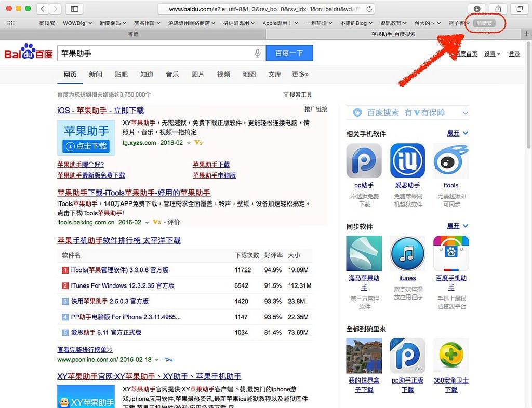Click the 搜索工具 filter icon
Screen dimensions: 532x408
point(286,94)
